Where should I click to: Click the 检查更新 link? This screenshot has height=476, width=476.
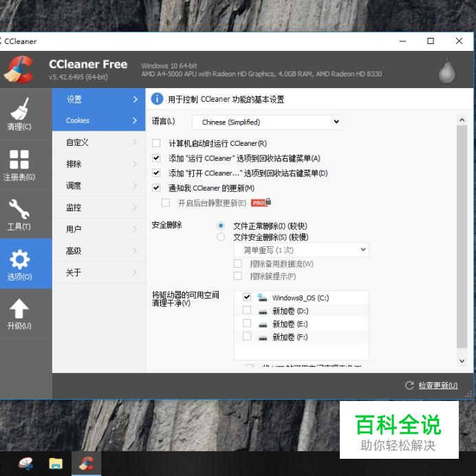pyautogui.click(x=438, y=385)
